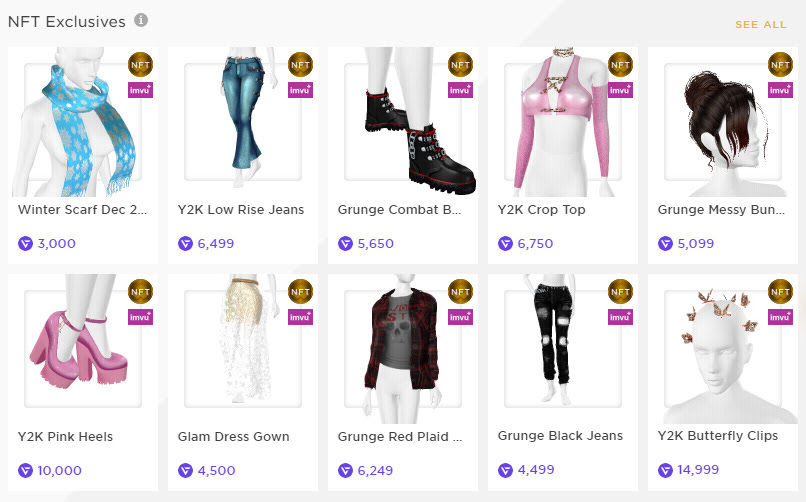806x502 pixels.
Task: Click NFT badge on Grunge Messy Bun card
Action: 780,65
